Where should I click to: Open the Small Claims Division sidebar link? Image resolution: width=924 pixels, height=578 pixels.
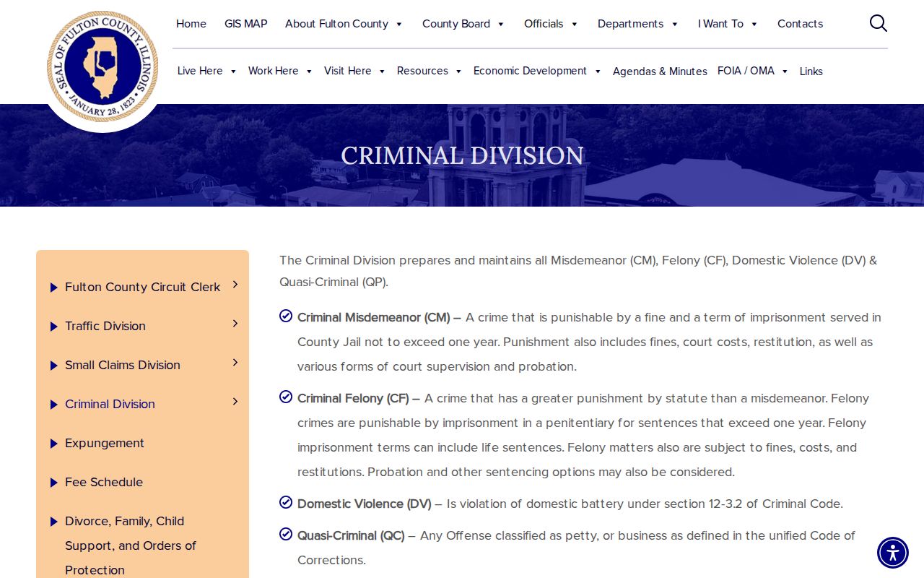(x=123, y=365)
